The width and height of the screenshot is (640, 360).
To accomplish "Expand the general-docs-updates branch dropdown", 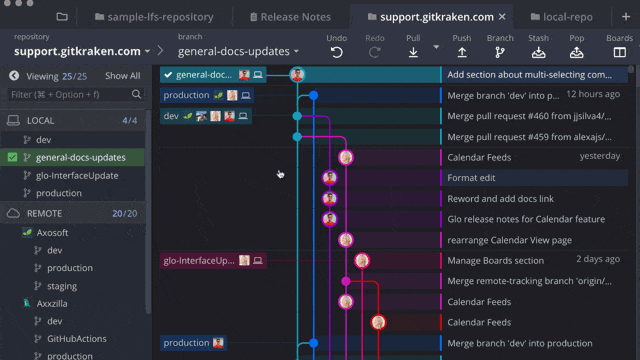I will pos(238,51).
